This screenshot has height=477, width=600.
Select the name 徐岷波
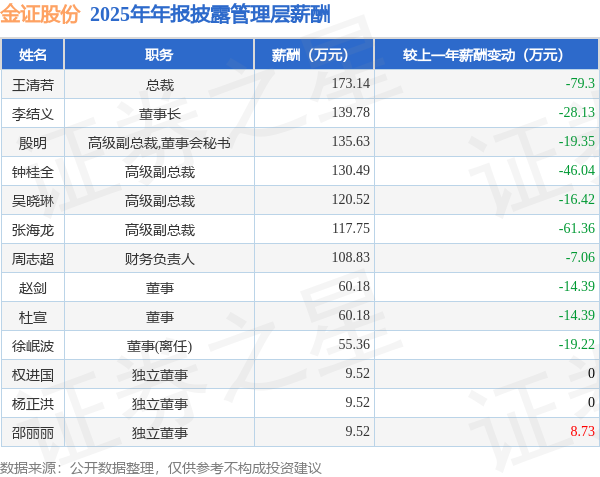coord(33,346)
